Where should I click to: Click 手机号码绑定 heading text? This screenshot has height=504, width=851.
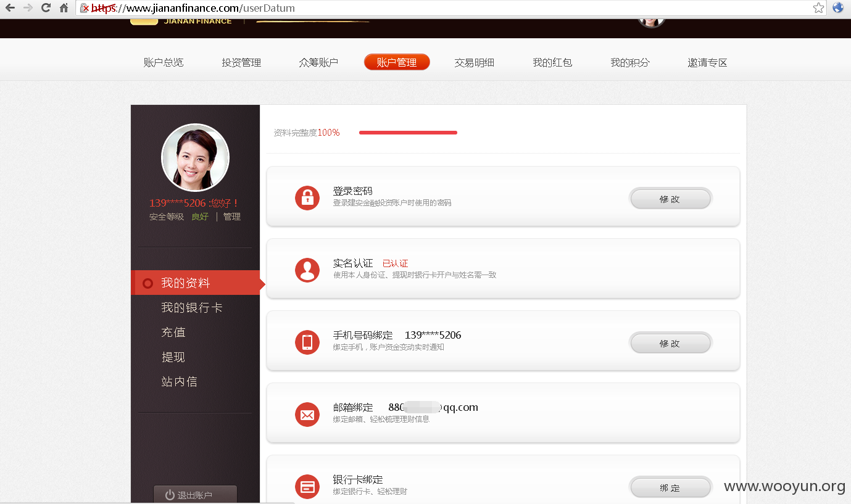click(363, 335)
